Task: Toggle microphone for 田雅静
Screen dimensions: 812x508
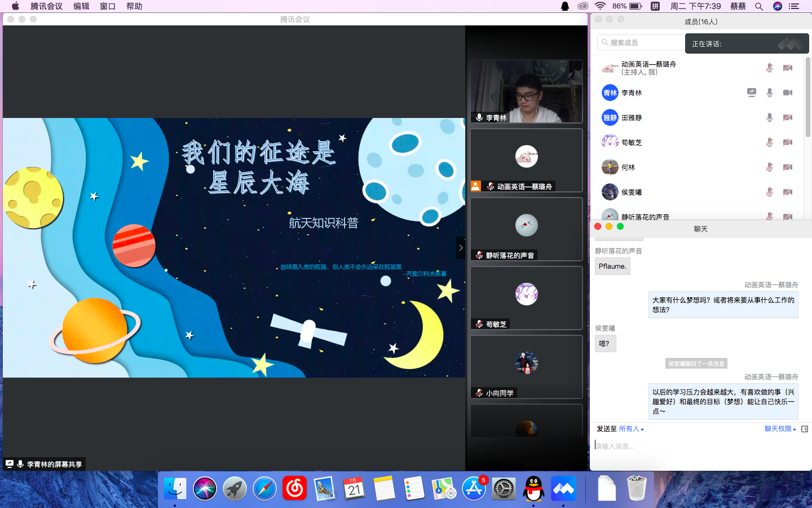Action: (x=769, y=117)
